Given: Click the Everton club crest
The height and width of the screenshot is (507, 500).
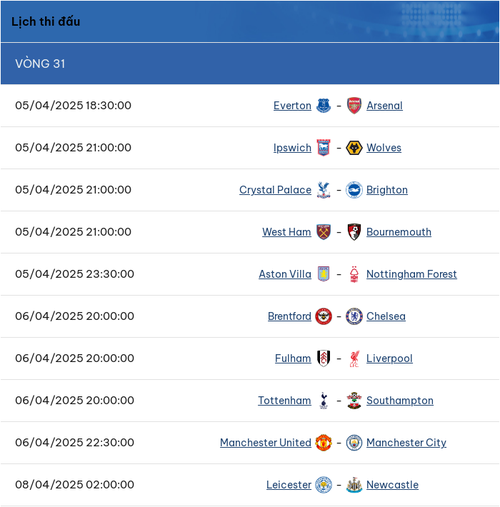Looking at the screenshot, I should coord(323,106).
